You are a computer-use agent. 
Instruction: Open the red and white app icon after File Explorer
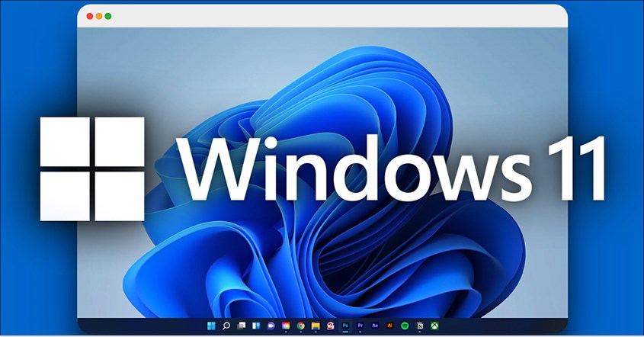point(330,326)
